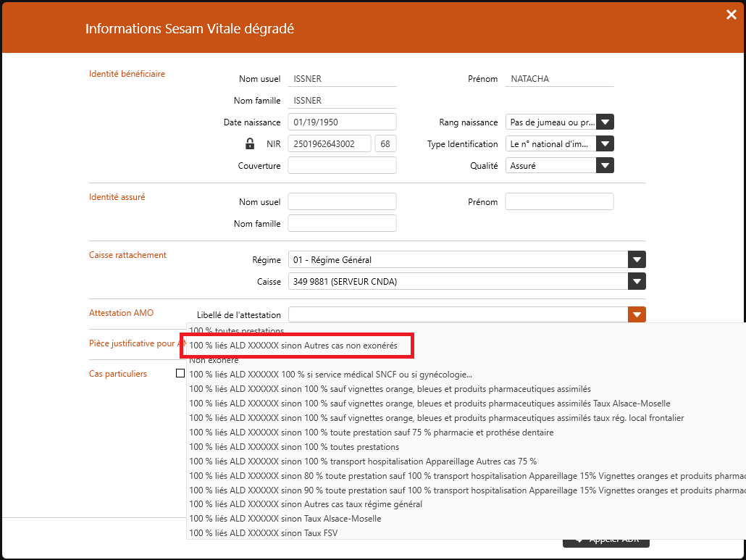Choose 'Autres cas non exonérés' option

293,346
